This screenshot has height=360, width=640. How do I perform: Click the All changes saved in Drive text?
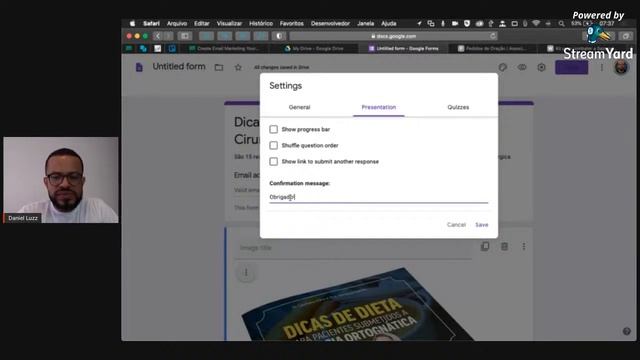pyautogui.click(x=281, y=67)
